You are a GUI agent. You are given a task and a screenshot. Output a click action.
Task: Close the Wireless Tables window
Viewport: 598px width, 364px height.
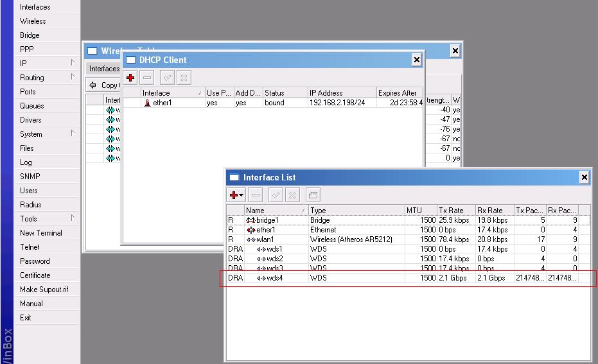[x=455, y=51]
